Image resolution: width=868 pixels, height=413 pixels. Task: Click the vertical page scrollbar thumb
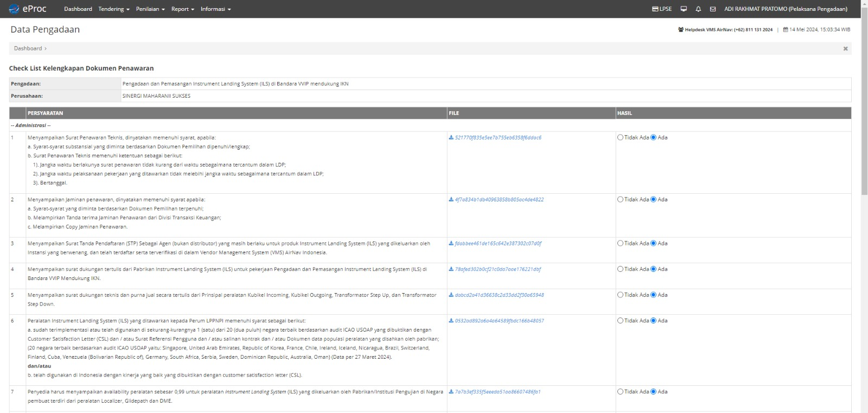pos(864,103)
